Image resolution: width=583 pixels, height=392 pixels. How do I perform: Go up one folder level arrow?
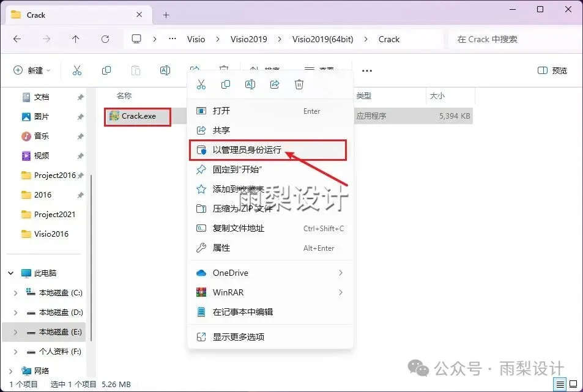point(75,39)
